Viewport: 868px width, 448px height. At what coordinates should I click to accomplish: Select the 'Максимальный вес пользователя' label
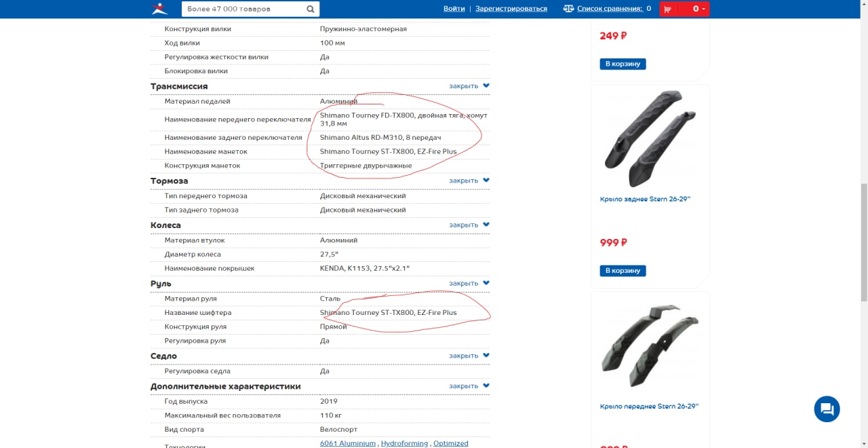(x=222, y=415)
